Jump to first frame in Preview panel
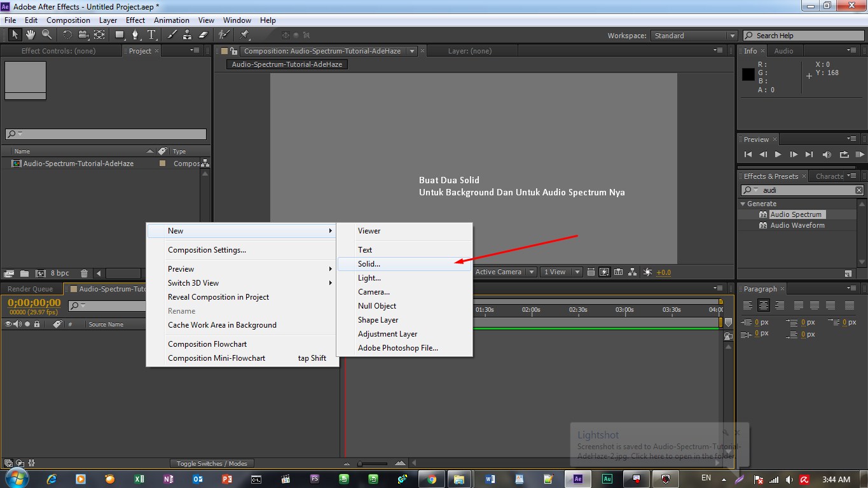 point(748,154)
